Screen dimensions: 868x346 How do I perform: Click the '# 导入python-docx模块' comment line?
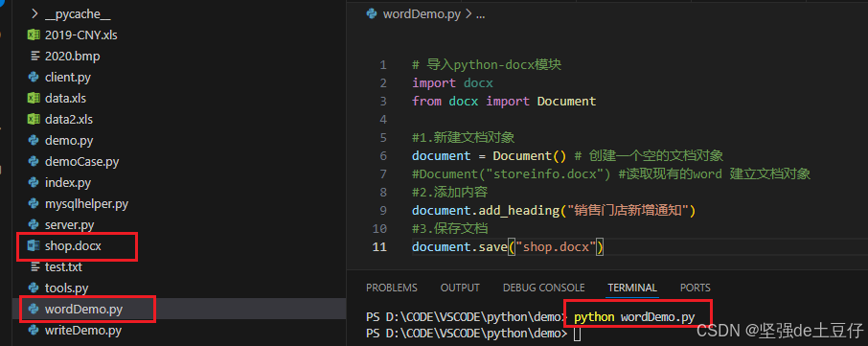point(487,65)
